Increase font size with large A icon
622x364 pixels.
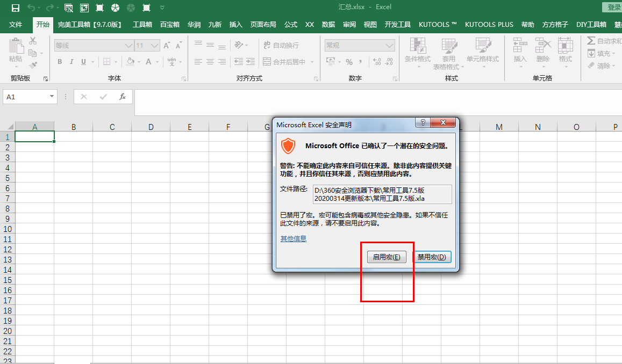tap(167, 45)
